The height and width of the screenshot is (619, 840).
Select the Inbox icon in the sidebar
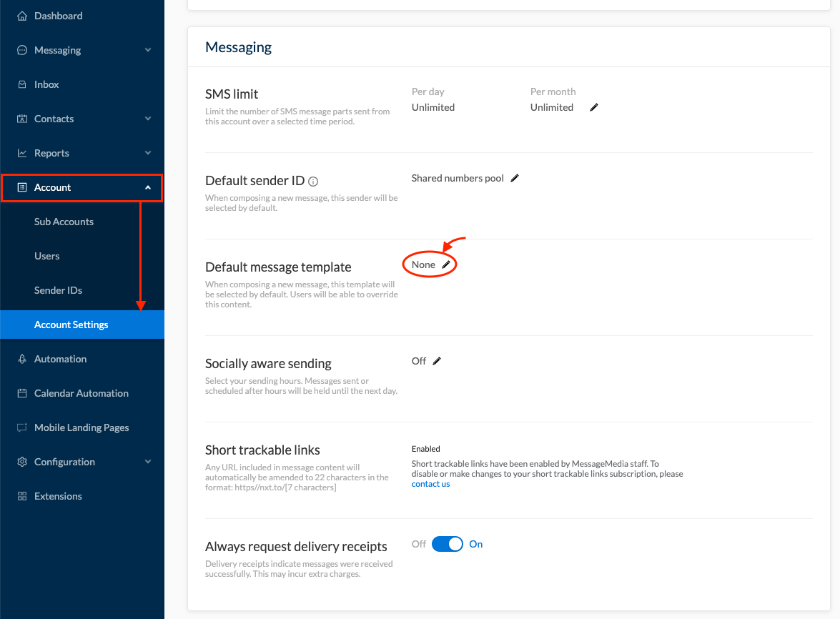(x=23, y=84)
